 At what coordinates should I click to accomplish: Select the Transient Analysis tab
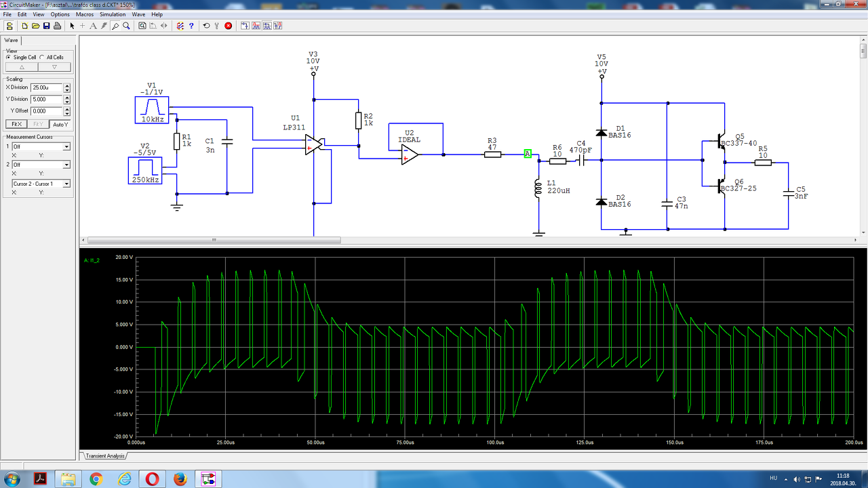[104, 455]
